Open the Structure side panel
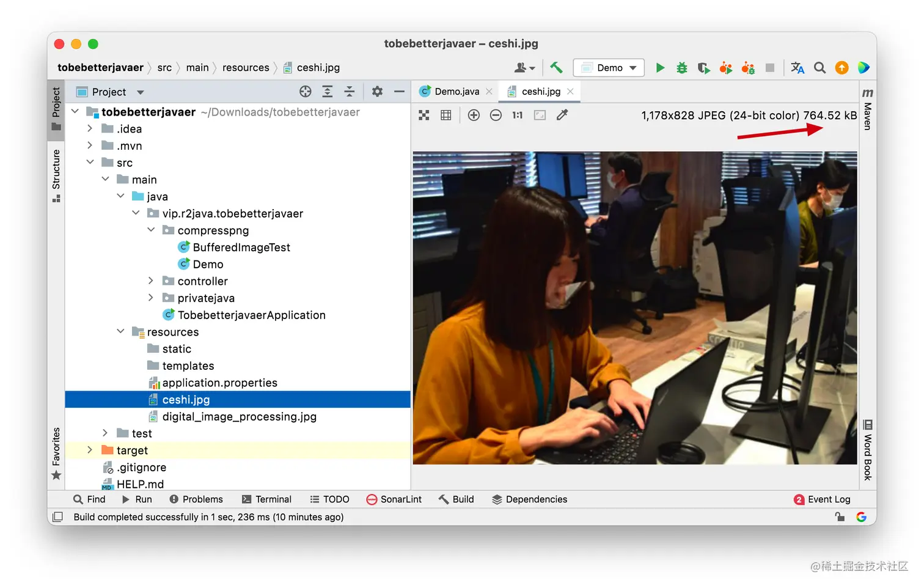924x588 pixels. click(x=56, y=175)
